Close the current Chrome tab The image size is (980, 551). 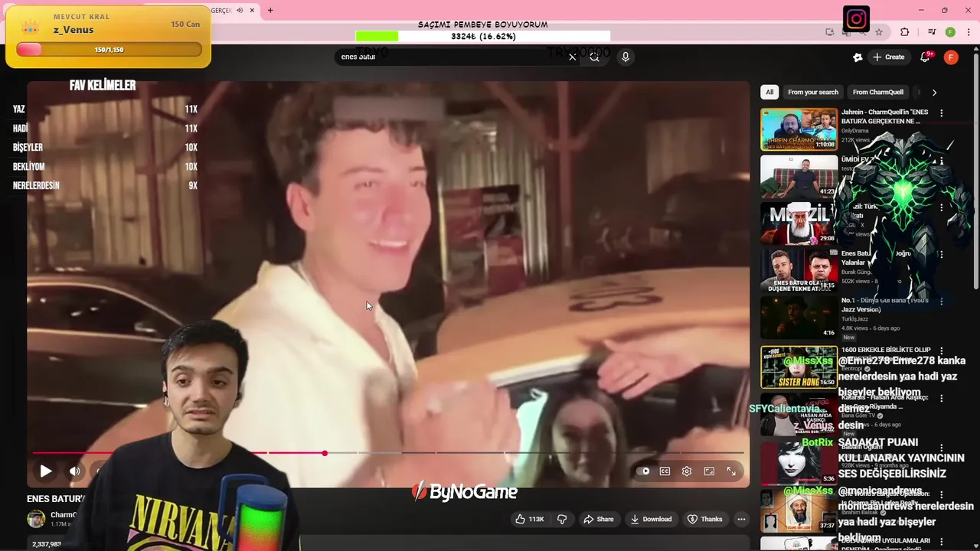(x=252, y=10)
